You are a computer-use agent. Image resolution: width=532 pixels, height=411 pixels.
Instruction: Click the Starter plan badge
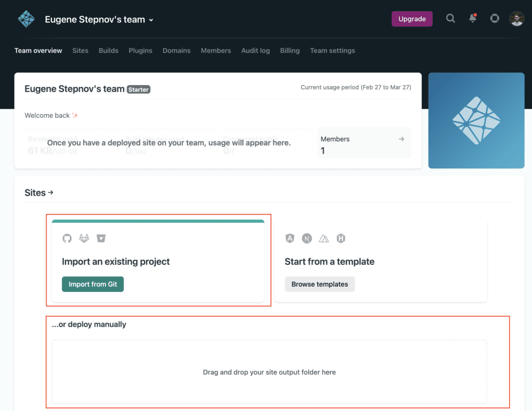[138, 89]
